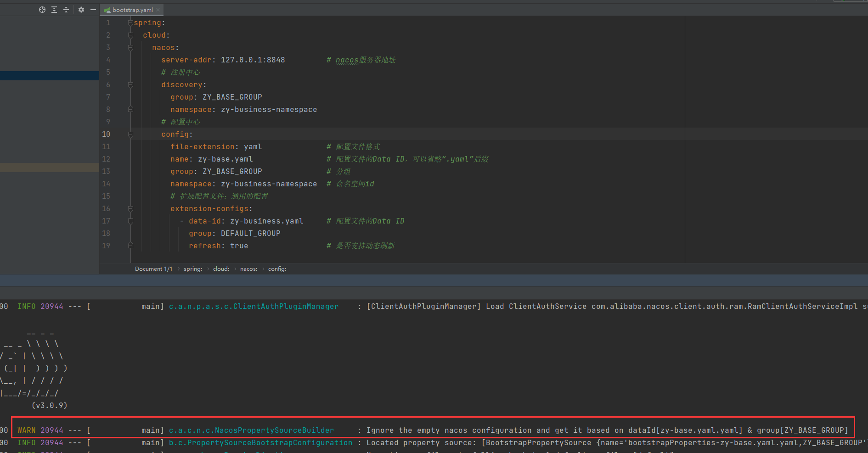The image size is (868, 453).
Task: Open nacos: from the breadcrumb bar
Action: (x=248, y=268)
